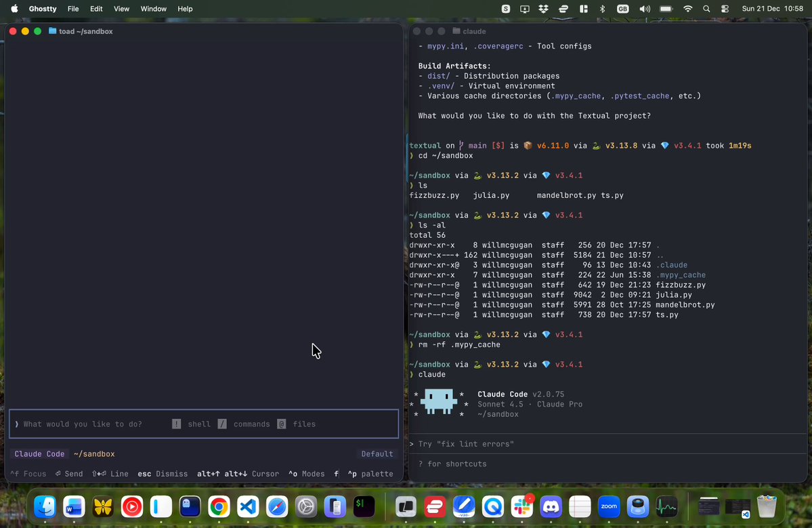812x528 pixels.
Task: Open System Settings from the dock
Action: pos(306,506)
